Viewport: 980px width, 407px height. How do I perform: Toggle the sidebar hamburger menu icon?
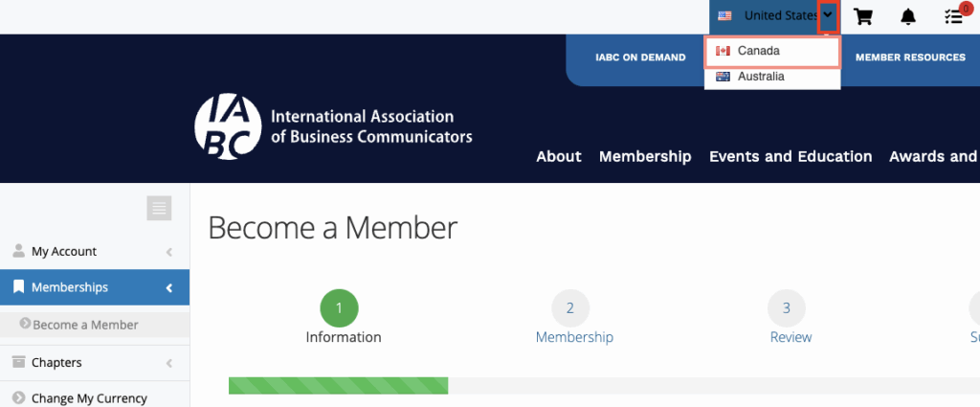point(159,208)
